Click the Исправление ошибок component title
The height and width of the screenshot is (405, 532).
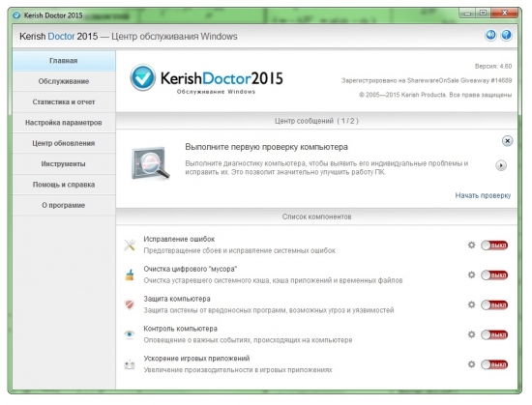click(179, 239)
